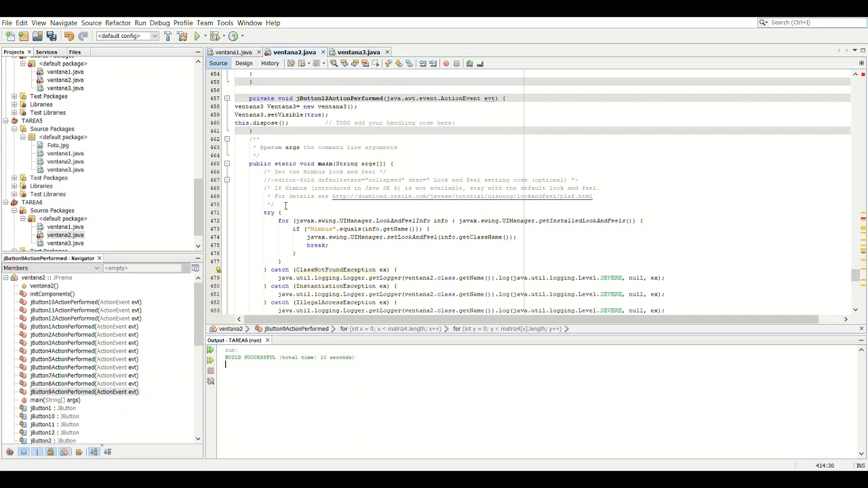This screenshot has width=868, height=488.
Task: Toggle Sort by Source in Navigator
Action: tap(108, 452)
